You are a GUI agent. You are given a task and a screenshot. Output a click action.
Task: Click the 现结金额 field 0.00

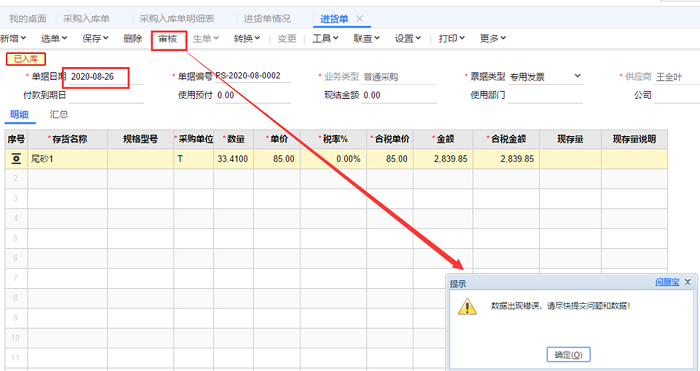point(399,96)
